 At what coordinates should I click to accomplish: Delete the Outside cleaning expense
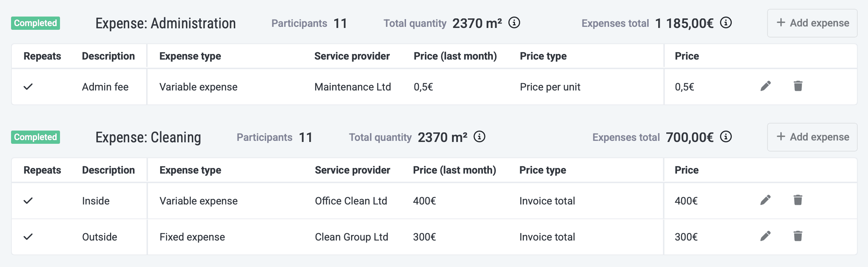[x=798, y=236]
